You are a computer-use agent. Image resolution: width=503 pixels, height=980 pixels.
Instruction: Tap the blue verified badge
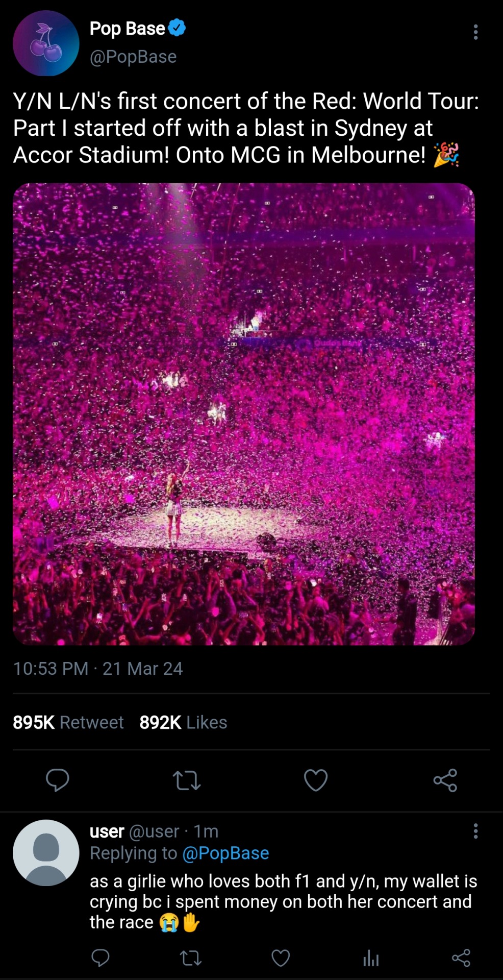pyautogui.click(x=177, y=28)
